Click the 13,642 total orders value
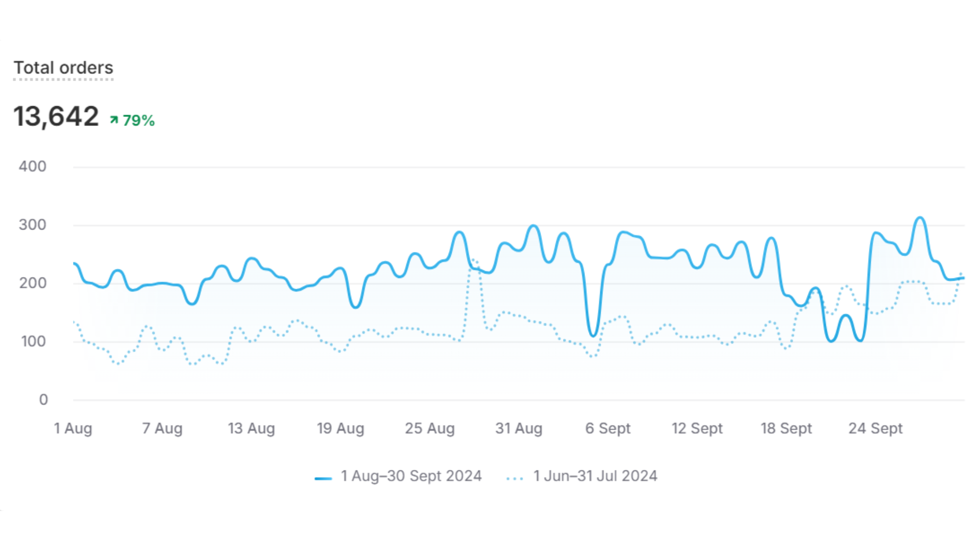The image size is (980, 551). tap(56, 116)
